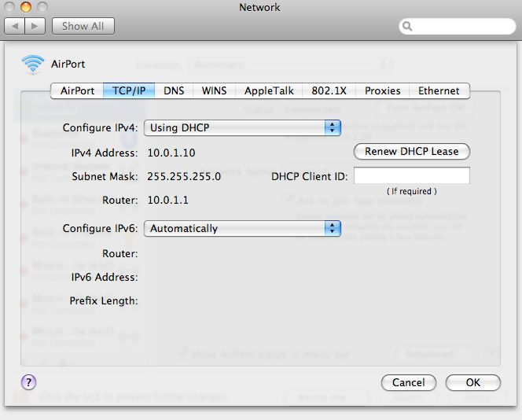Viewport: 522px width, 420px height.
Task: Go back with the left arrow
Action: tap(16, 26)
